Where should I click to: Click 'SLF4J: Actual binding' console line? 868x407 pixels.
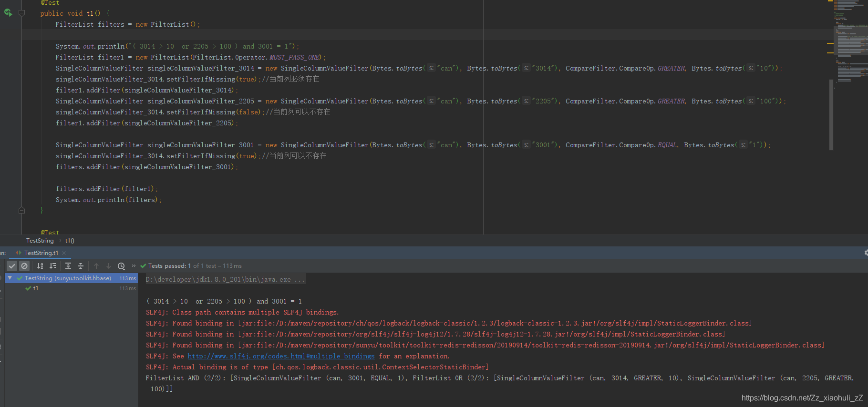tap(317, 367)
